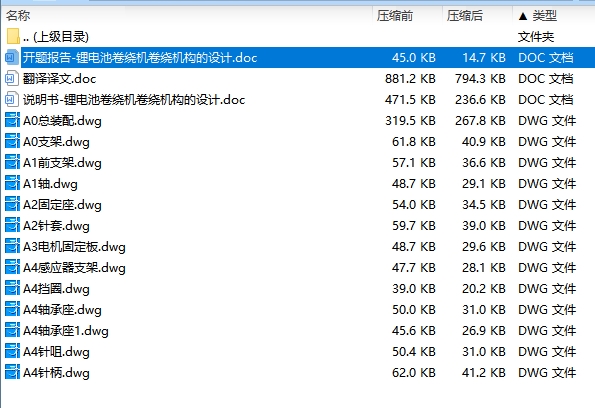Click the DWG icon beside A4挡圈.dwg
The image size is (595, 408).
[12, 288]
